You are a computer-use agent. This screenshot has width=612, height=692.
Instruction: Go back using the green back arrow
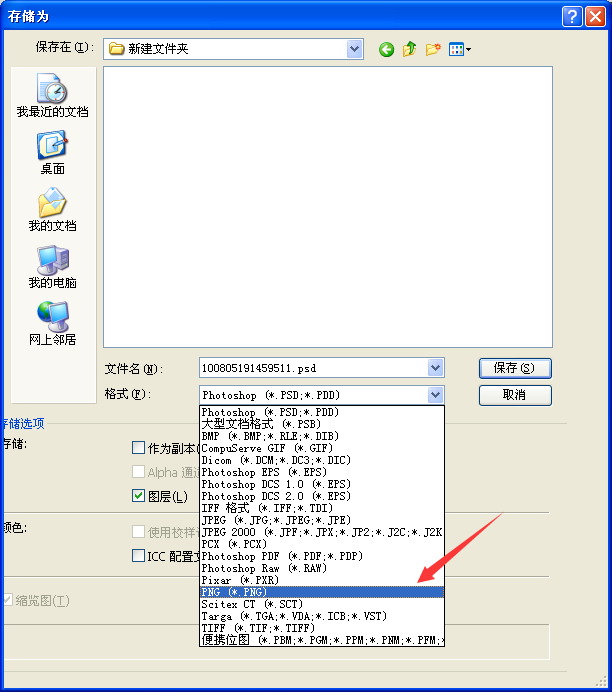(x=386, y=49)
